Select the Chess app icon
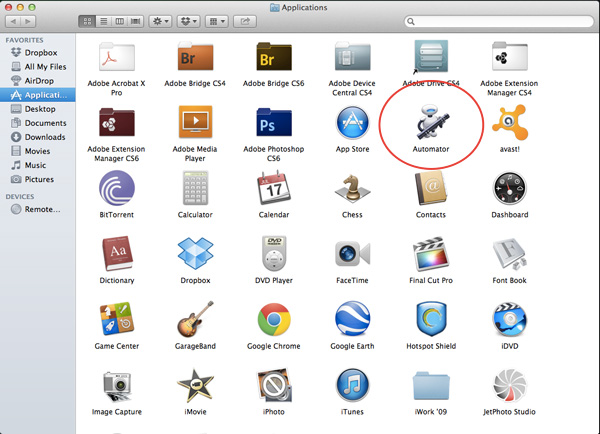 pos(352,188)
